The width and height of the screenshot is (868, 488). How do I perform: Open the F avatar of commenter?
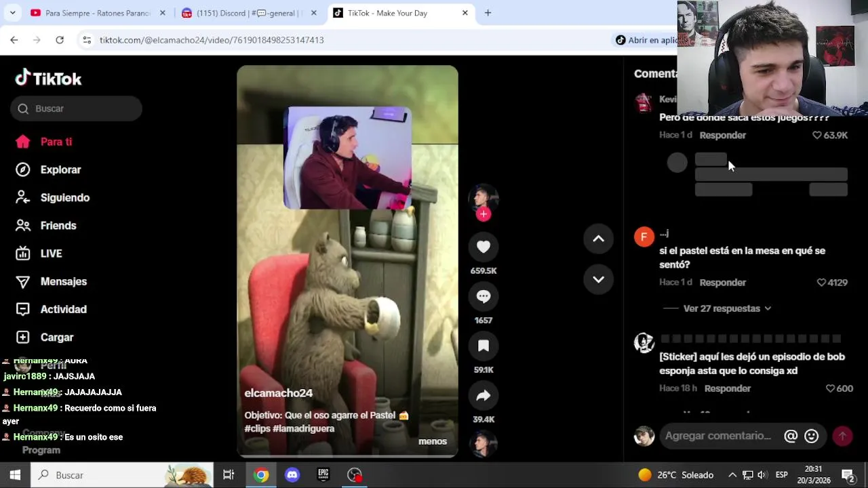click(644, 237)
